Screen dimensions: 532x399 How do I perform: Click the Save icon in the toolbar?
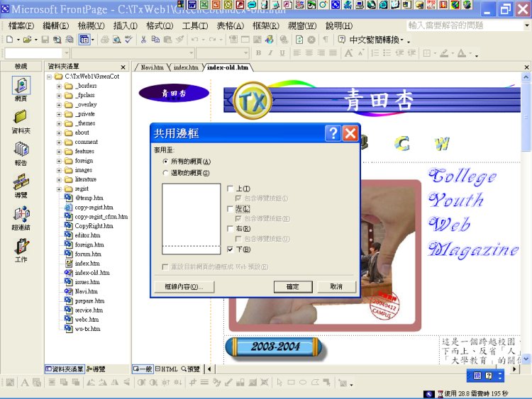[45, 40]
